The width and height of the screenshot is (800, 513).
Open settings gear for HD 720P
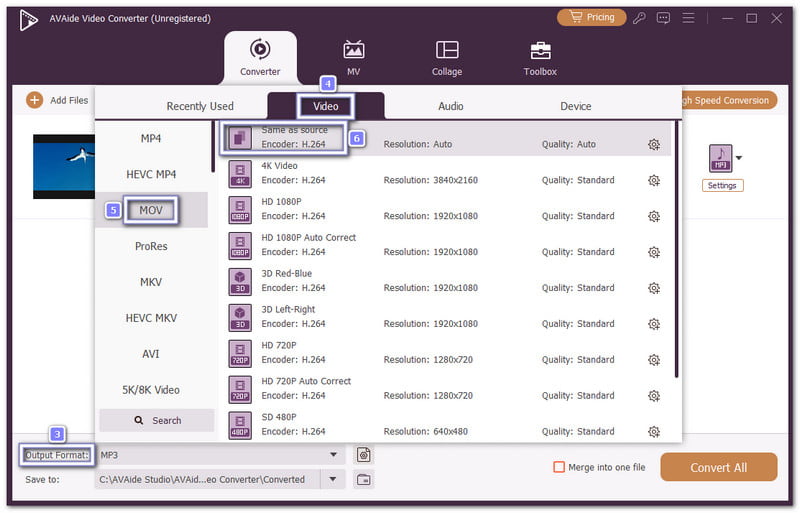point(654,360)
